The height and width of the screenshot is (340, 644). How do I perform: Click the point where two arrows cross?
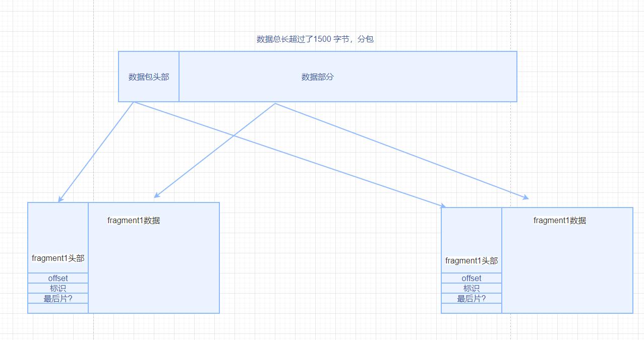[x=233, y=135]
